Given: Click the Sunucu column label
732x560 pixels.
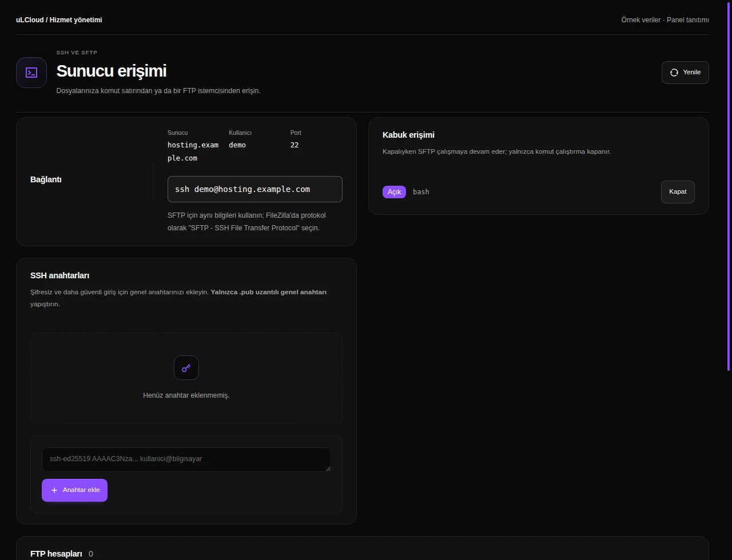Looking at the screenshot, I should 177,133.
